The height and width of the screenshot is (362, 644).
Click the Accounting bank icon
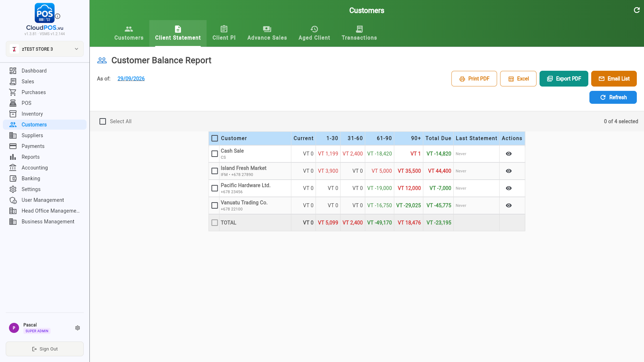[13, 168]
